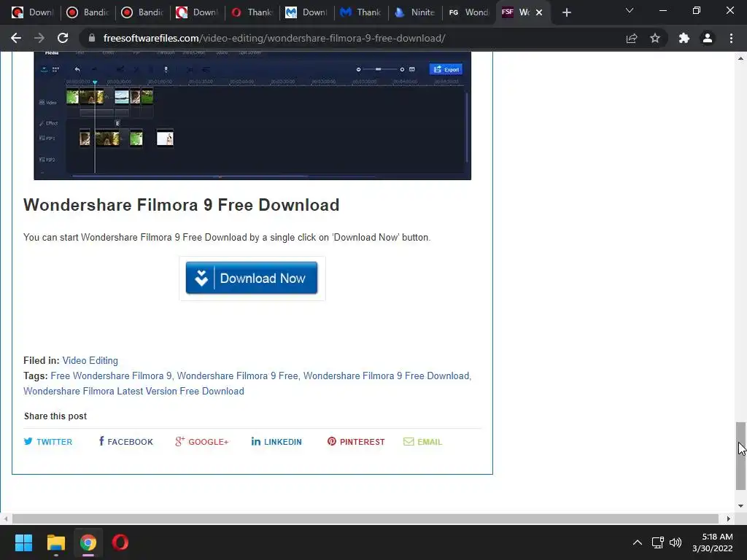Click the browser forward arrow
Screen dimensions: 747x560
[x=39, y=38]
